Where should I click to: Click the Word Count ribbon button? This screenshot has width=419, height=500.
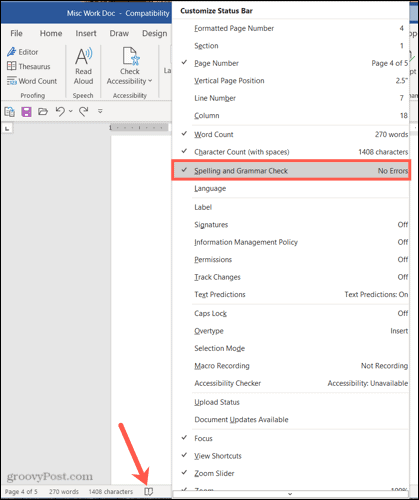pyautogui.click(x=32, y=81)
